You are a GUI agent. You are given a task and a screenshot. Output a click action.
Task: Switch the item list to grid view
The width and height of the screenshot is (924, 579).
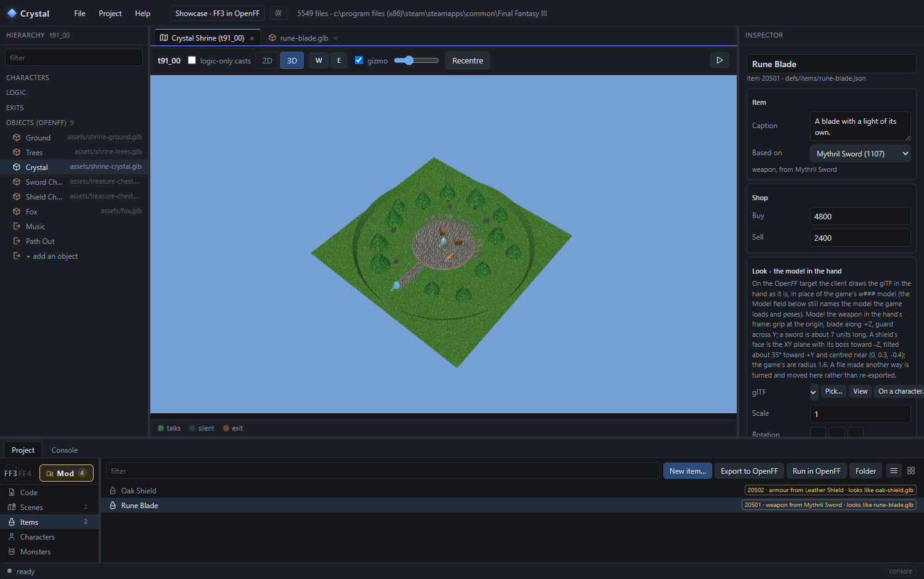[911, 471]
